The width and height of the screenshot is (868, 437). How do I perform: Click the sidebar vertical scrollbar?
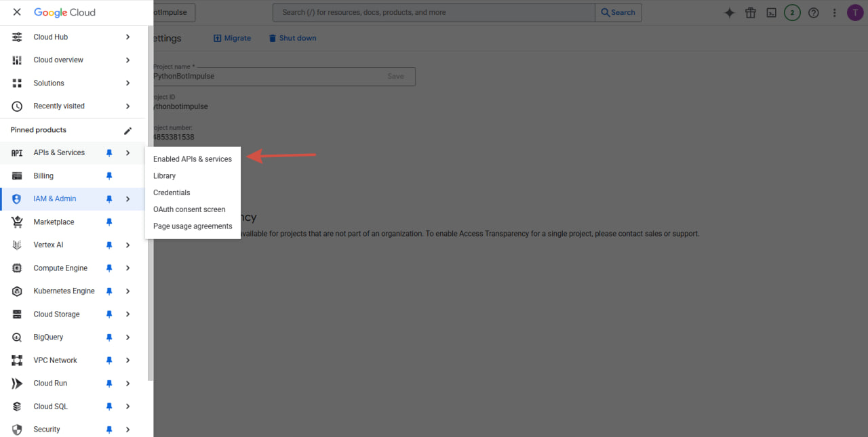pyautogui.click(x=150, y=203)
